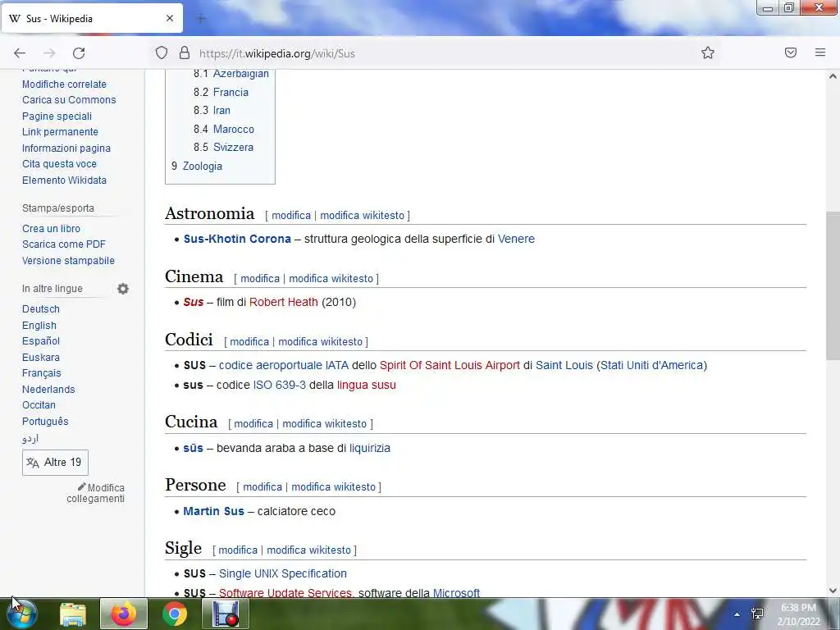This screenshot has height=630, width=840.
Task: Open codice aeroportuale IATA link
Action: 283,365
